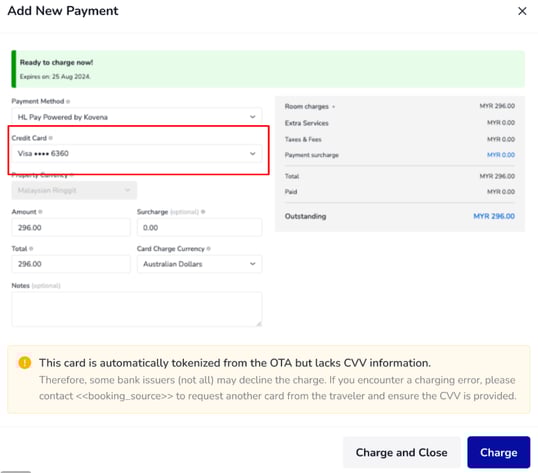Click the blue Payment surcharge MYR 0.00 amount
This screenshot has height=473, width=538.
coord(501,155)
